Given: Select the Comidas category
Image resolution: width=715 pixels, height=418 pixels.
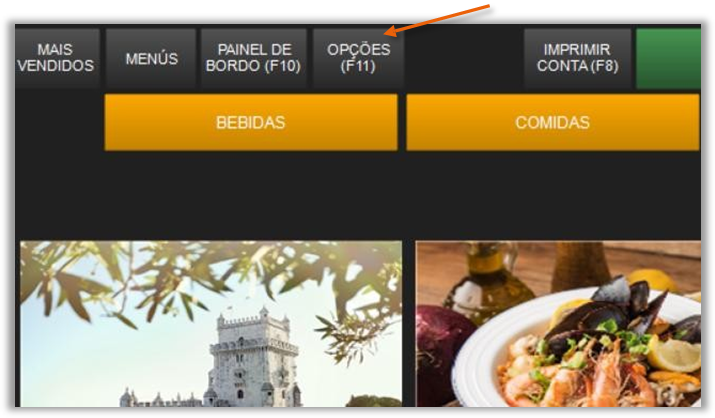Looking at the screenshot, I should click(x=553, y=122).
